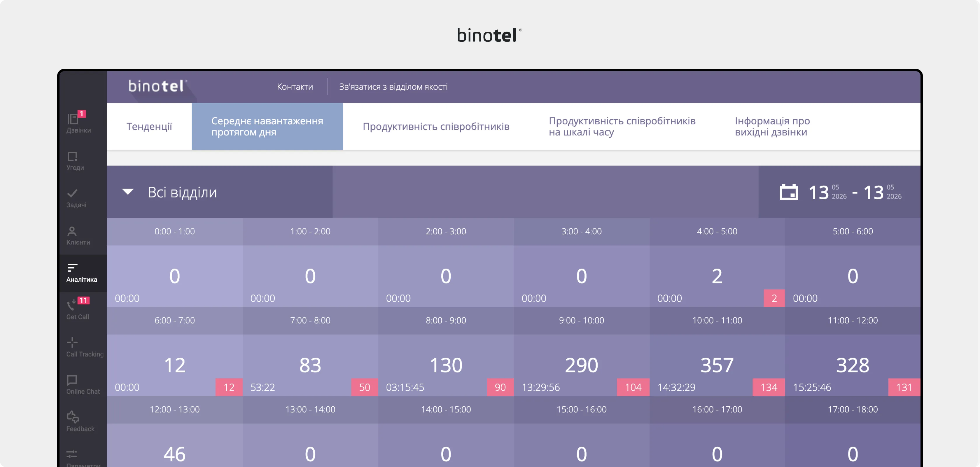The image size is (980, 467).
Task: Click the pink badge 2 in 4:00 - 5:00
Action: pos(774,298)
